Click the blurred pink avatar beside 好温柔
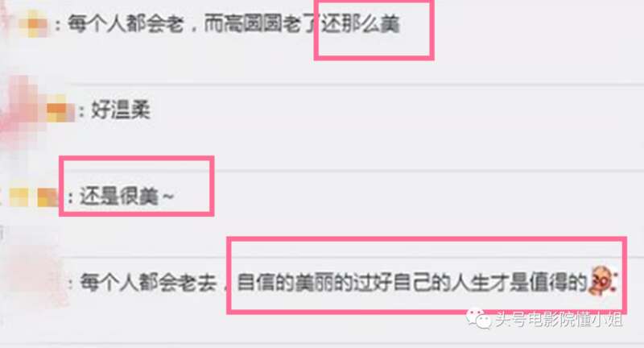Viewport: 644px width, 348px height. point(19,110)
